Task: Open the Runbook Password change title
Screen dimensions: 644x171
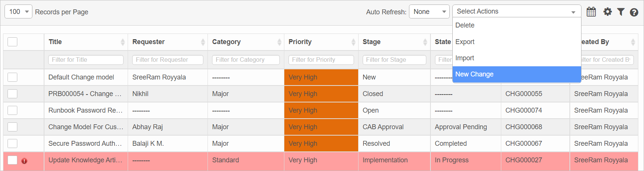Action: click(x=85, y=110)
